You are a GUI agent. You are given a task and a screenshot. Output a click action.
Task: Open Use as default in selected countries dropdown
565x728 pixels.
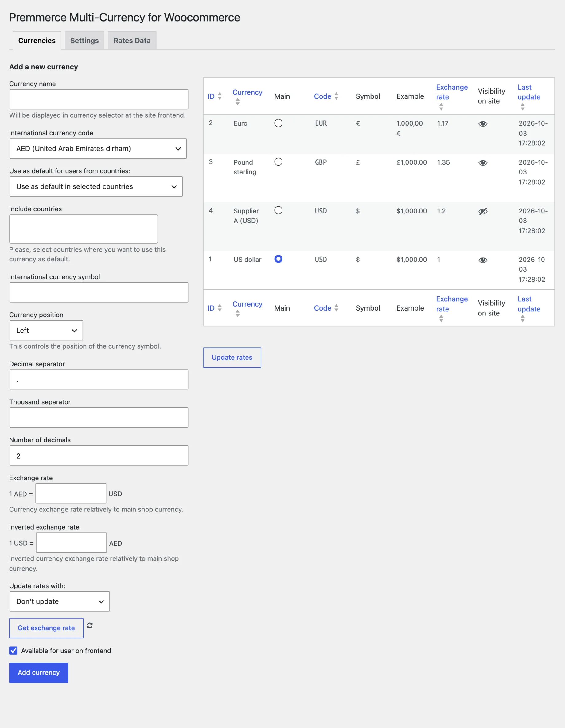(x=96, y=187)
